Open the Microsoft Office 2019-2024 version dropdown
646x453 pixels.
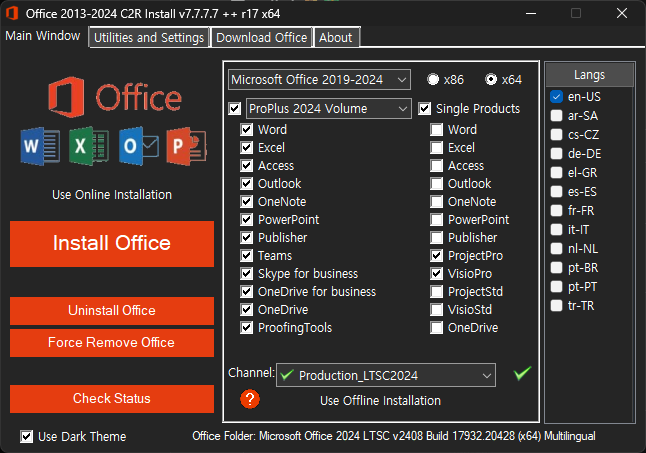(319, 79)
